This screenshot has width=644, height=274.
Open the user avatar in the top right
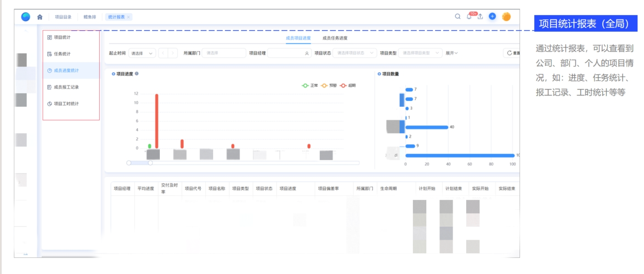(x=506, y=17)
